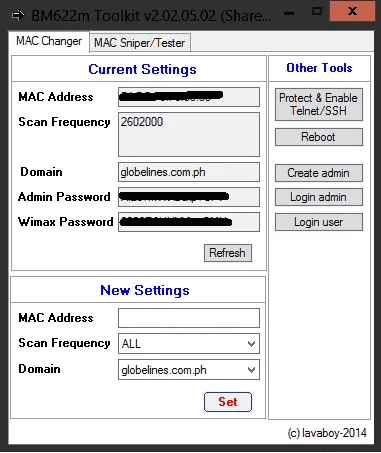Click the Create admin button
Viewport: 381px width, 453px height.
(319, 173)
